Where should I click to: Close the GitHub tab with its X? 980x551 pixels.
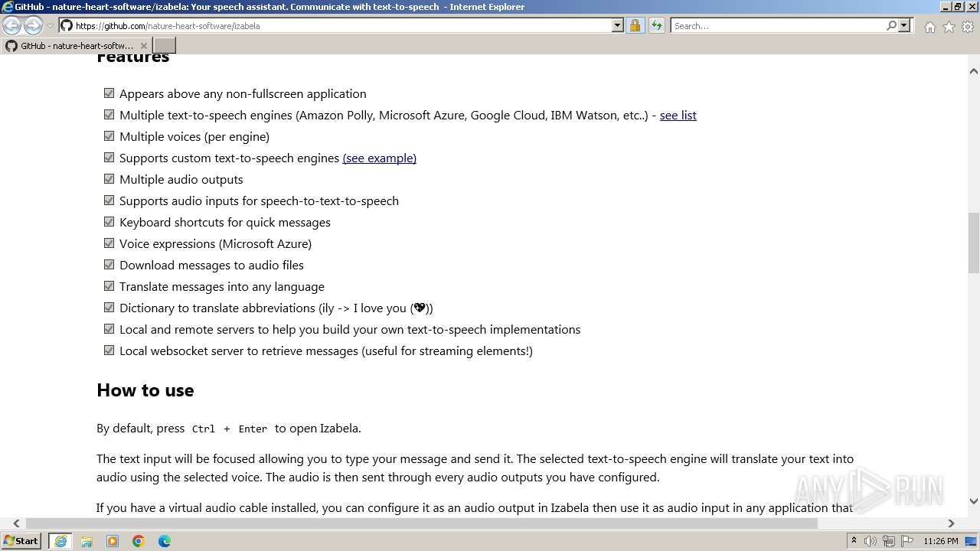[143, 46]
